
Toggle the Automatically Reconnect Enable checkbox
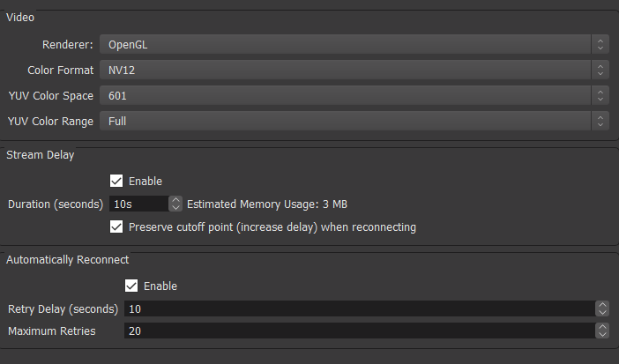pyautogui.click(x=131, y=286)
